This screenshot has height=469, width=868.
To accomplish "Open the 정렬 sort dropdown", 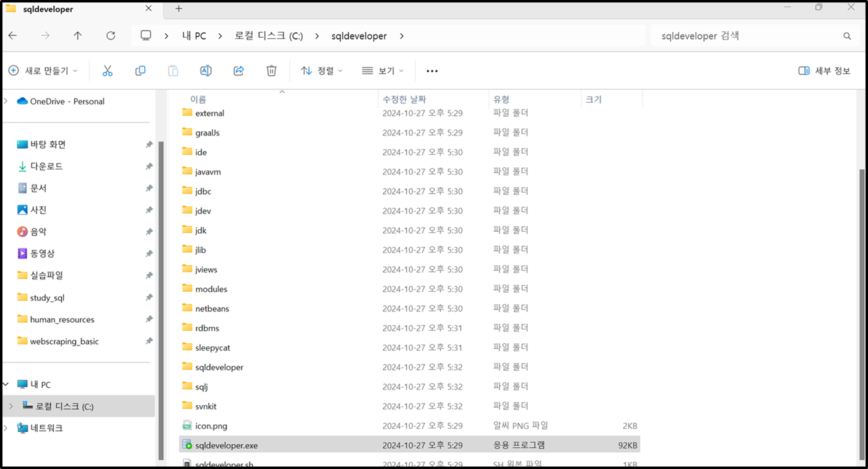I will click(322, 71).
